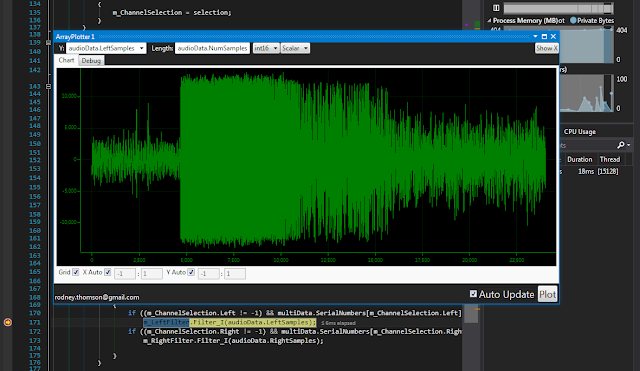
Task: Click the diagnostics timeline ruler bar
Action: point(558,8)
